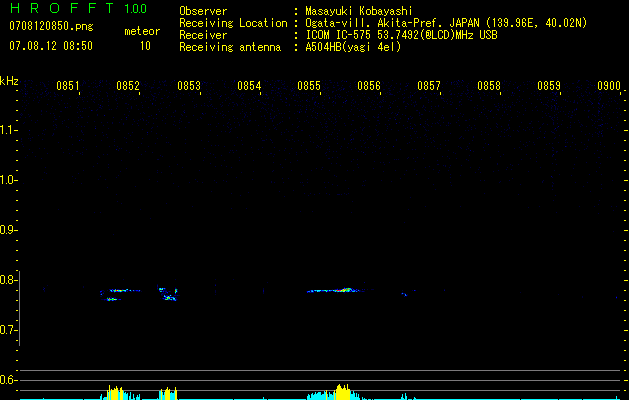Click the kHz axis unit label
Screen dimensions: 629x400
9,81
